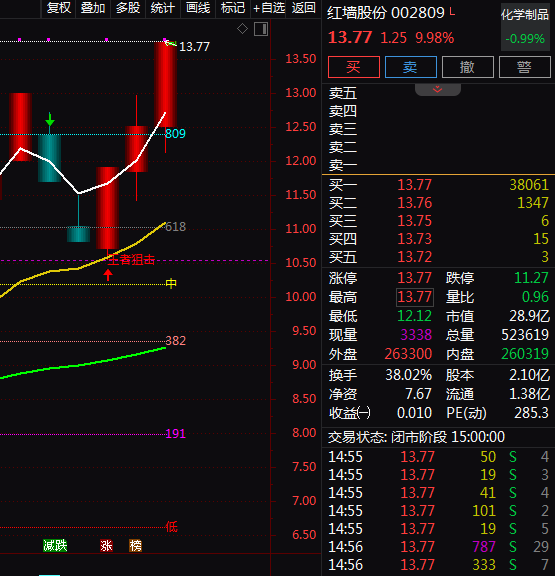Click the 买一 price 13.77
The height and width of the screenshot is (576, 555).
[414, 185]
